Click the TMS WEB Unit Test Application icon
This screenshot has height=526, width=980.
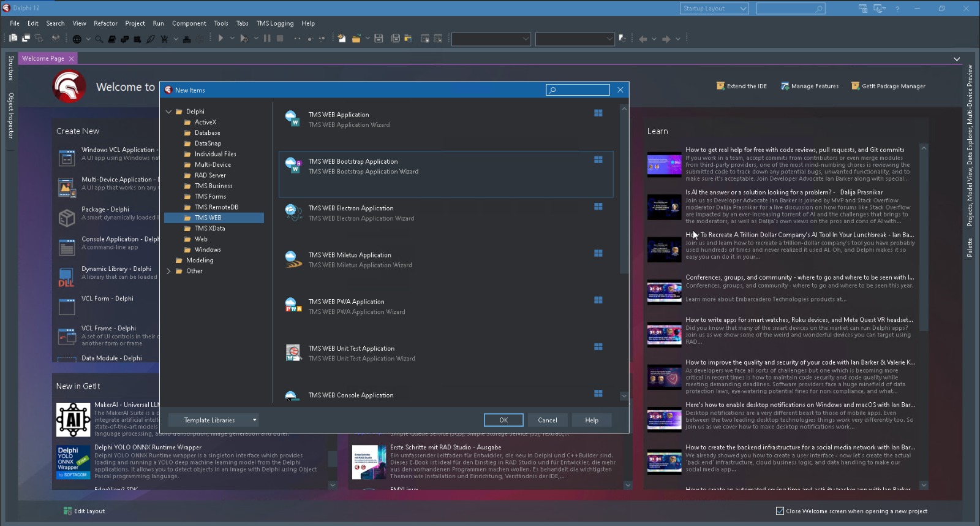tap(293, 353)
